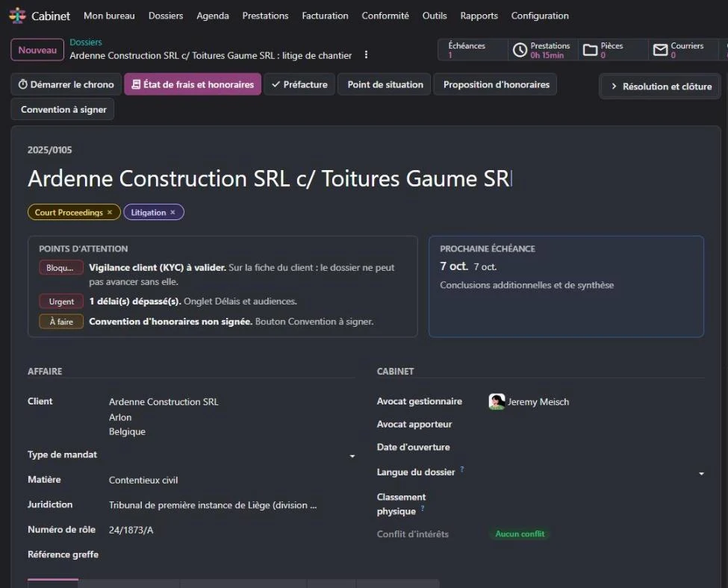Show help tooltip for Classement physique
Viewport: 728px width, 588px height.
click(423, 508)
